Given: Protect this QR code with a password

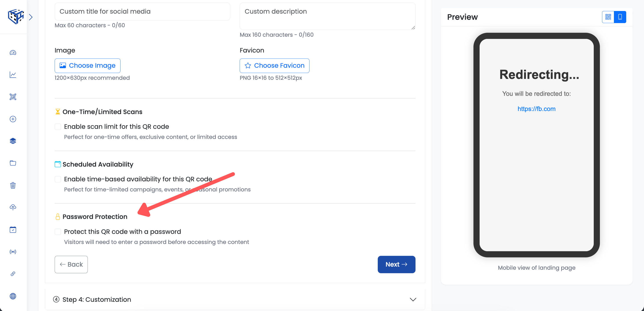Looking at the screenshot, I should (58, 231).
